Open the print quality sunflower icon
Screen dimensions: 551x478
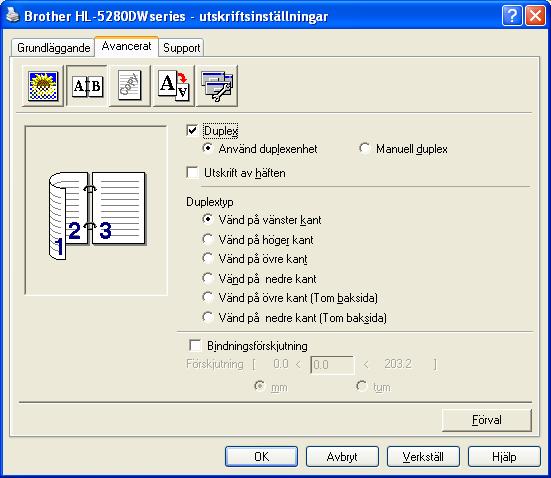(43, 86)
